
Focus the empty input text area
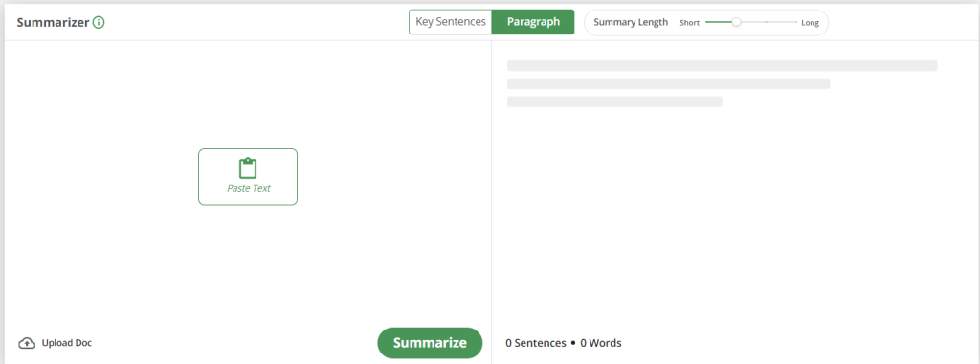click(248, 181)
